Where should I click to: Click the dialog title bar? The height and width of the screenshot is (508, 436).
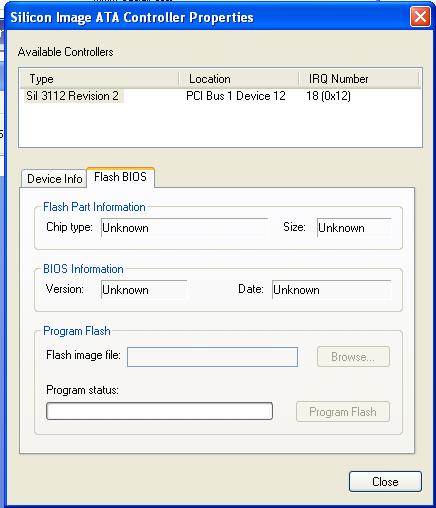click(207, 17)
